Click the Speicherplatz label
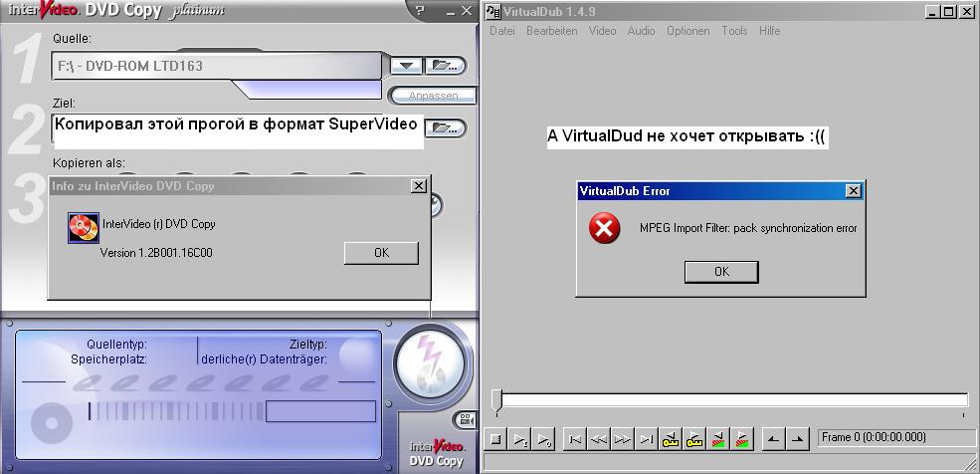 [108, 359]
